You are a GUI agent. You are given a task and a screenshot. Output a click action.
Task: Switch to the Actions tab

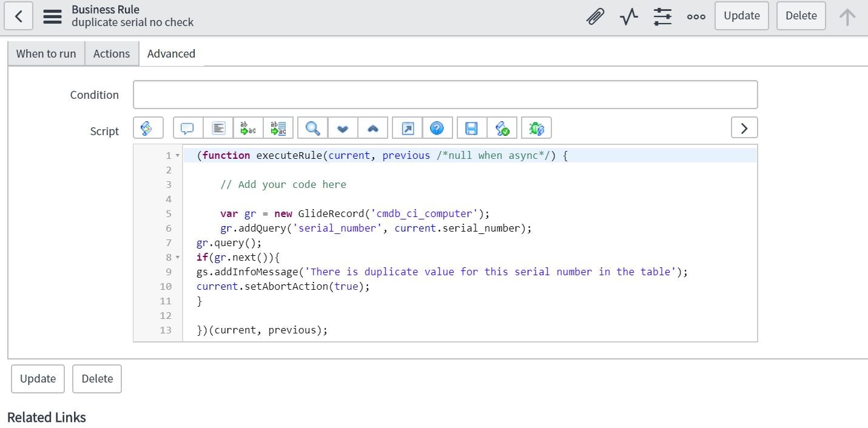tap(112, 53)
